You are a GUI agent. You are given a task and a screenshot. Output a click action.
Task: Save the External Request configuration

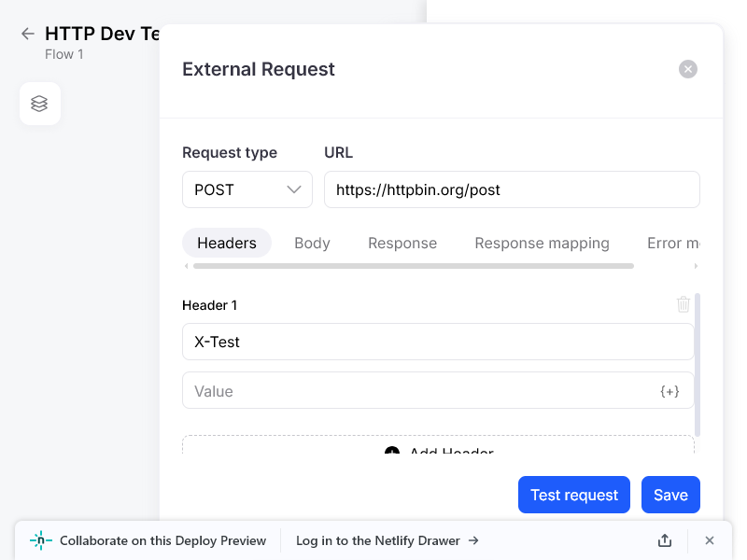point(670,495)
